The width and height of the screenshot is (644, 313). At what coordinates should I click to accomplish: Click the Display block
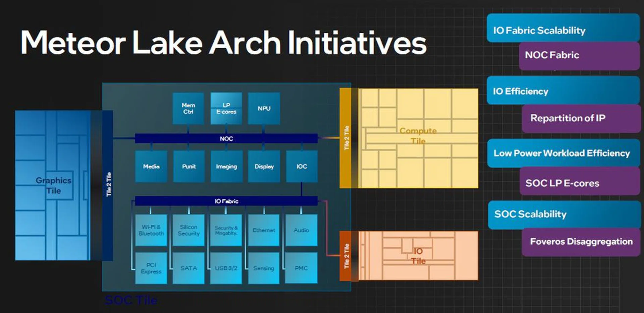(264, 166)
